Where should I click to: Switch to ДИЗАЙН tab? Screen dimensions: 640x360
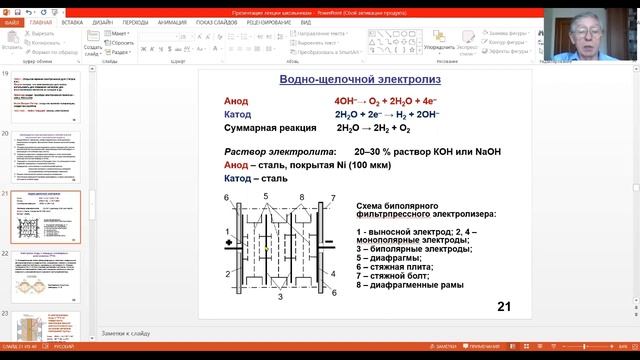point(102,23)
